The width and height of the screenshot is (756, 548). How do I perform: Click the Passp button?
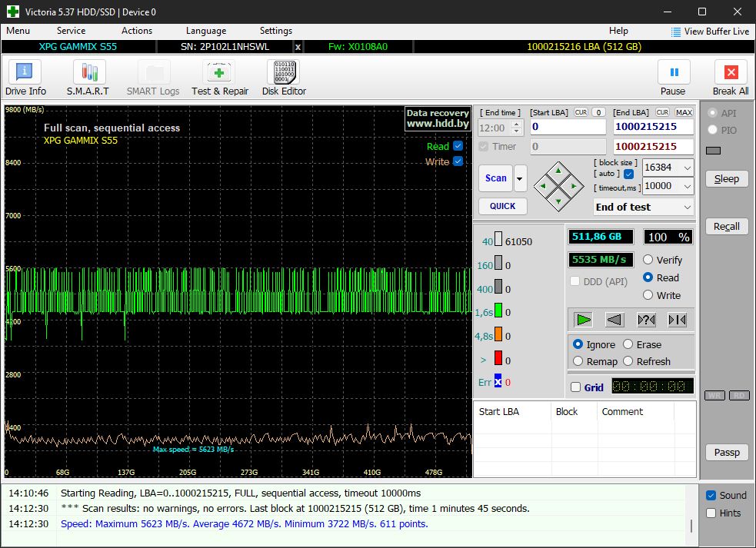(x=727, y=453)
